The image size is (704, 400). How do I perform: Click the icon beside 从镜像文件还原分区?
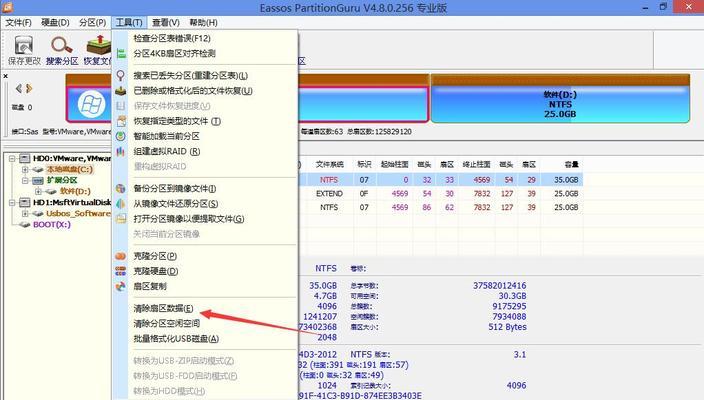(x=121, y=204)
